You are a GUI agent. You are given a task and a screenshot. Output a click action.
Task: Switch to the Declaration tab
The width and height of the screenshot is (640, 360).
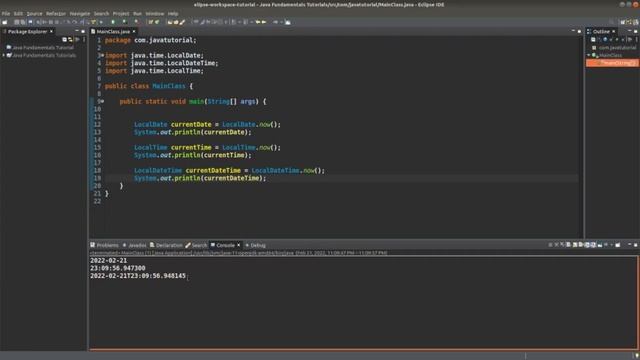click(166, 245)
